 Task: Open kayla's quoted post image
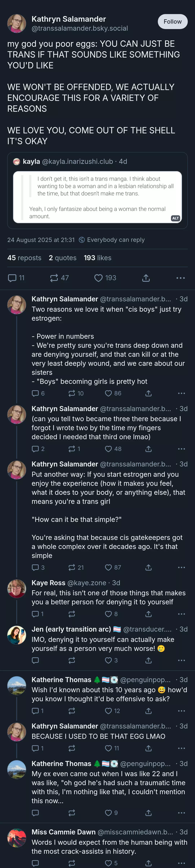[x=97, y=197]
